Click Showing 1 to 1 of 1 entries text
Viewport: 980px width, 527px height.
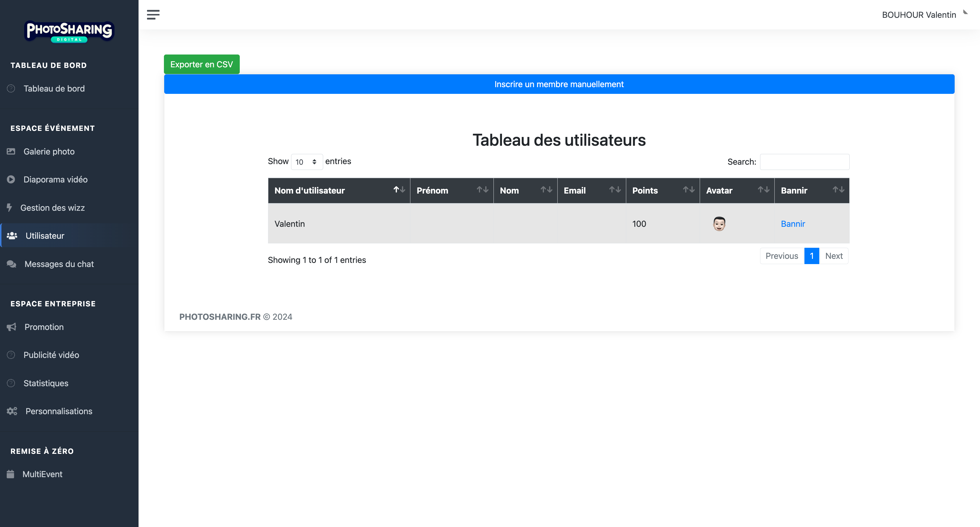pos(317,260)
